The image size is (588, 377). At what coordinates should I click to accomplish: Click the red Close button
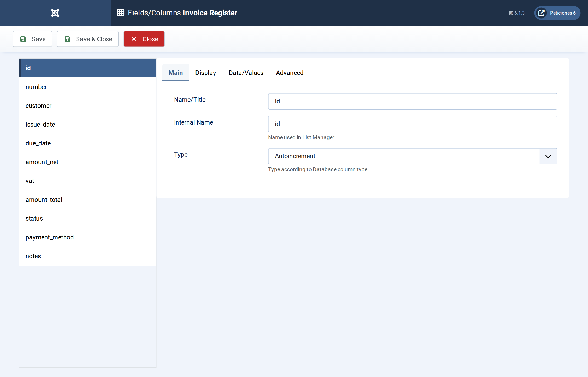(144, 39)
